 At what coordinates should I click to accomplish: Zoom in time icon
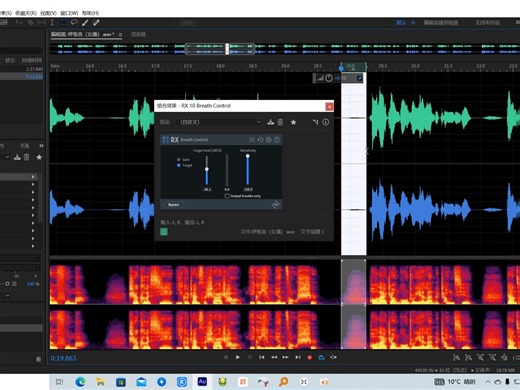coord(480,358)
